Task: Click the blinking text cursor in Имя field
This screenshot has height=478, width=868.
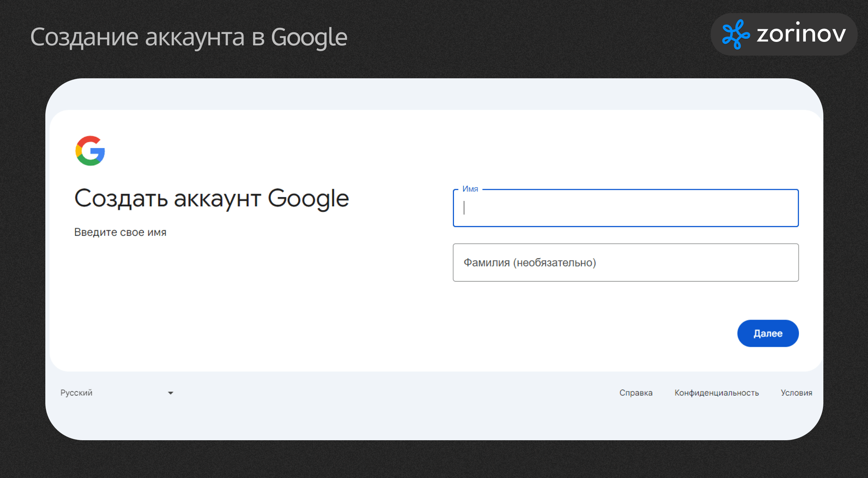Action: [464, 208]
